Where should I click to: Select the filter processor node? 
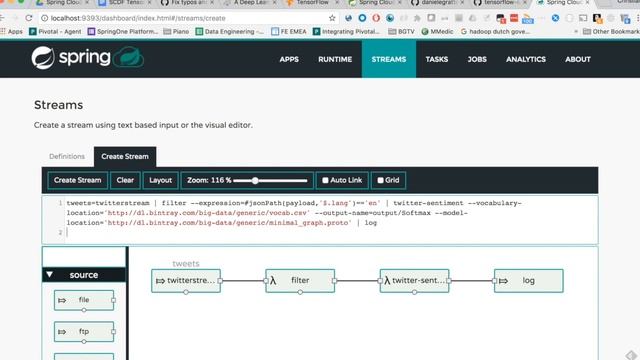[x=300, y=280]
